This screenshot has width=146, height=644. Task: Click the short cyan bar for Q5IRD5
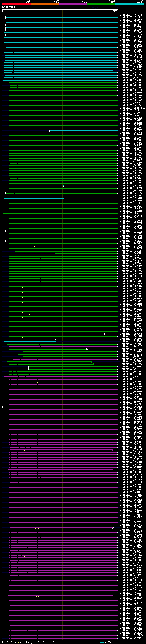34,186
